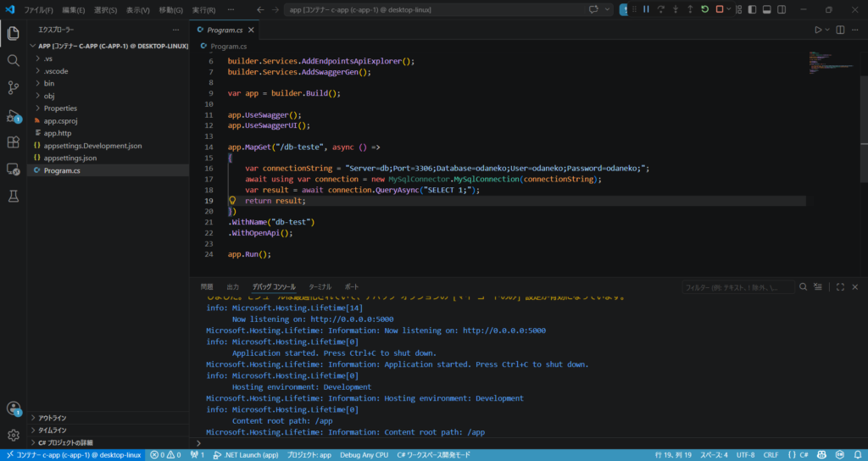This screenshot has width=868, height=461.
Task: Restart the debug session (green arrow)
Action: 704,9
